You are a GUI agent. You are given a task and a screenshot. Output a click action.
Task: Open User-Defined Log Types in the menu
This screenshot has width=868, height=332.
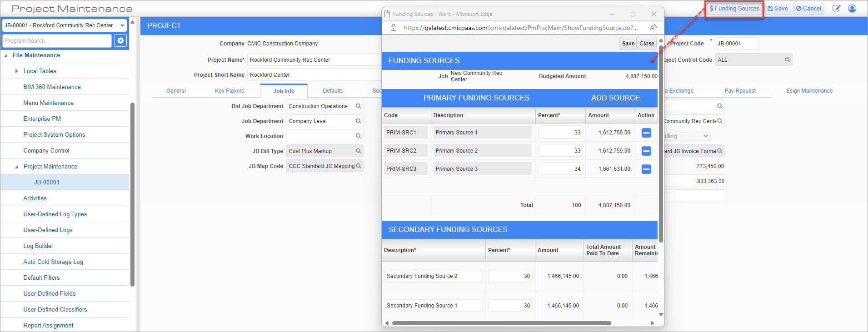pos(55,214)
